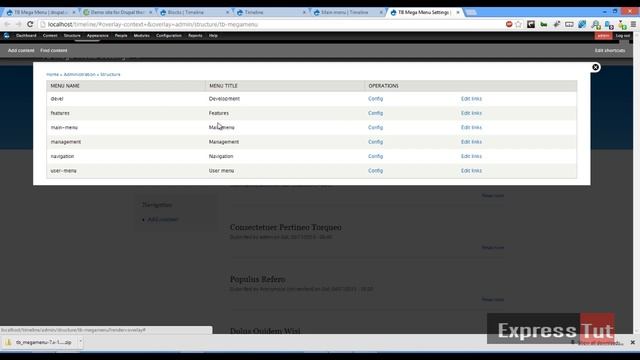Click the Log out link

[x=623, y=36]
